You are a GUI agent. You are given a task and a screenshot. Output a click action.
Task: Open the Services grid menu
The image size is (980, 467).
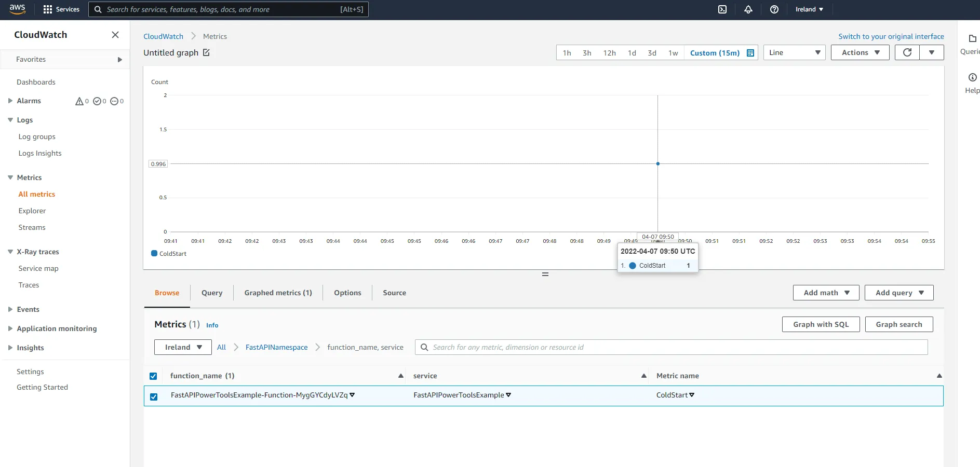(x=47, y=9)
